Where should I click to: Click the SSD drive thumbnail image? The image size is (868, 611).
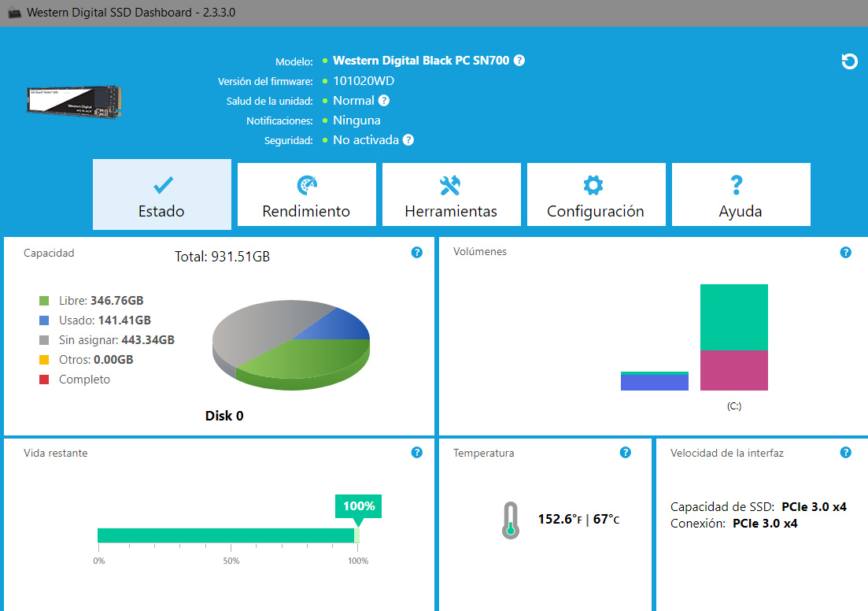pyautogui.click(x=76, y=102)
